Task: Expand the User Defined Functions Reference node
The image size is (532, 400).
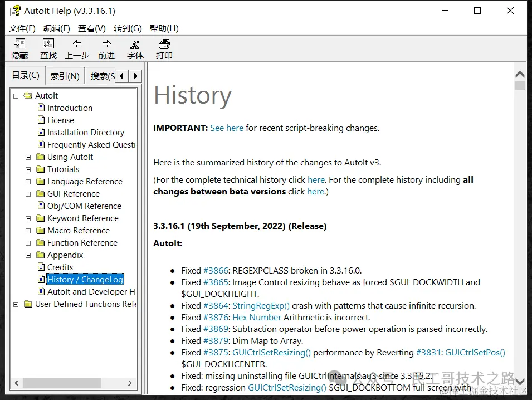Action: click(x=16, y=304)
